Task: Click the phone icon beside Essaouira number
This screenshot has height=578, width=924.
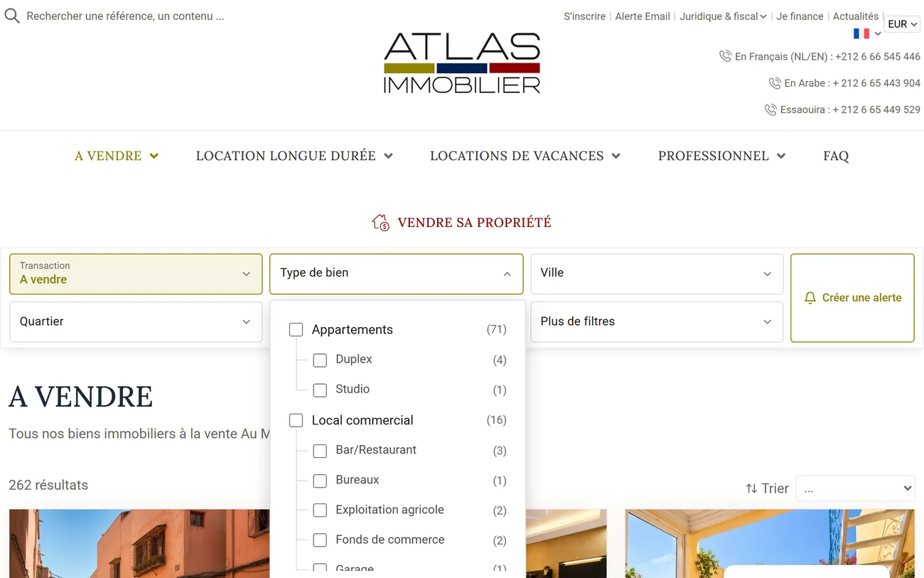Action: coord(770,109)
